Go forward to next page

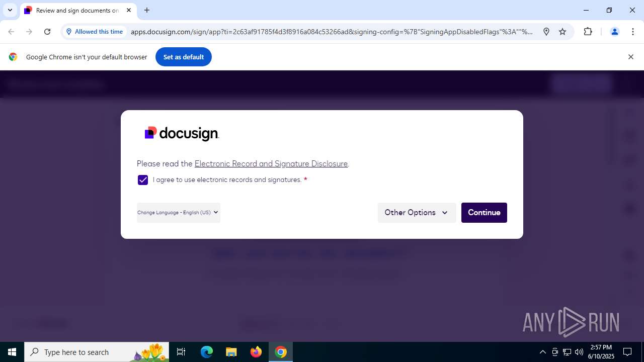(x=29, y=32)
